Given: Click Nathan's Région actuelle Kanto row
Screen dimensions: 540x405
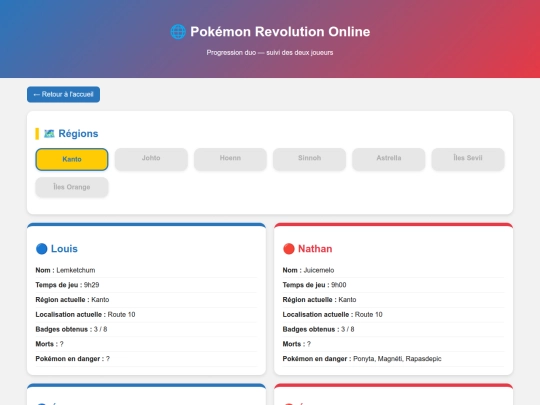Looking at the screenshot, I should tap(393, 300).
